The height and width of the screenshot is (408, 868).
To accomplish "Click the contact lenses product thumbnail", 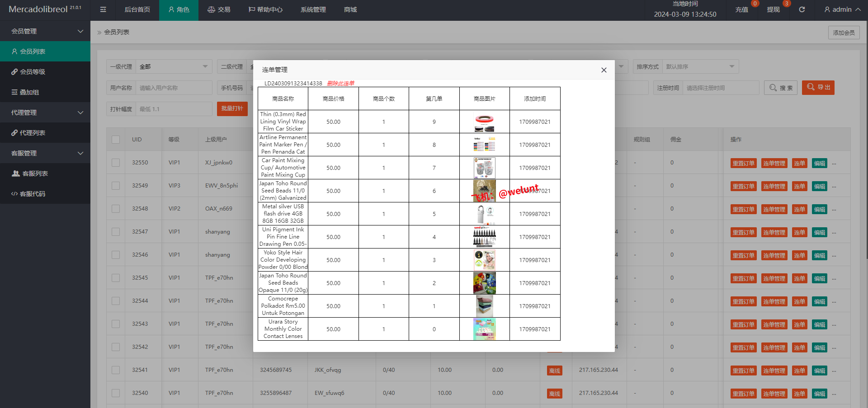I will click(x=484, y=329).
